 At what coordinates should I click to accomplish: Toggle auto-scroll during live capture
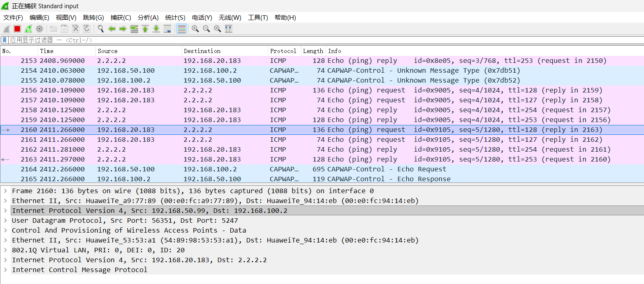[x=167, y=29]
